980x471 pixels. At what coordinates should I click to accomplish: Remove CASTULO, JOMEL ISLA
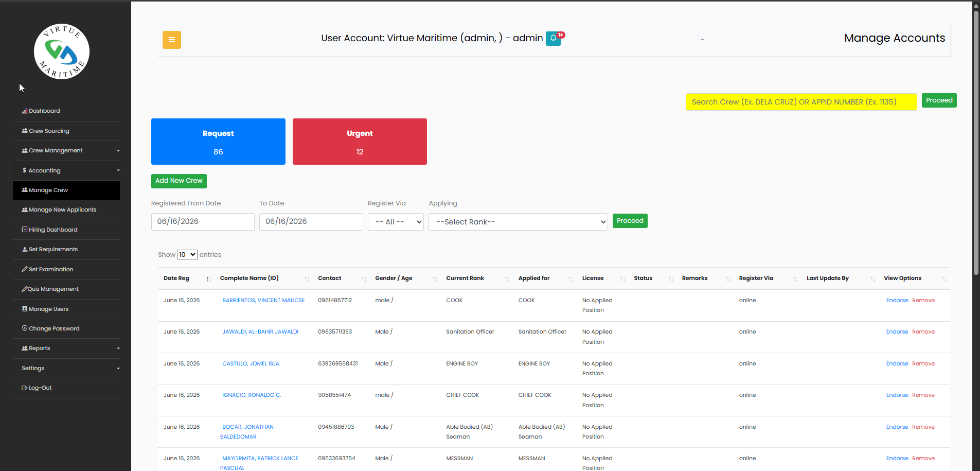point(923,363)
